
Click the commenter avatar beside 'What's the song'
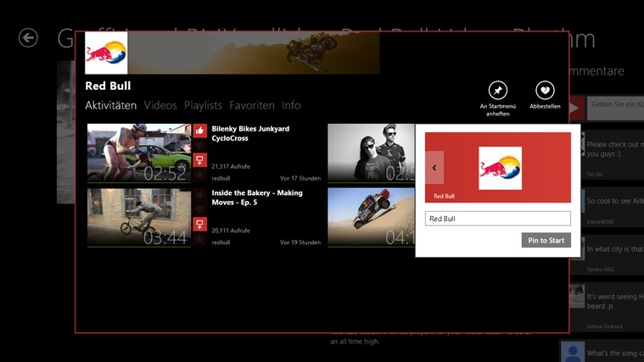573,351
